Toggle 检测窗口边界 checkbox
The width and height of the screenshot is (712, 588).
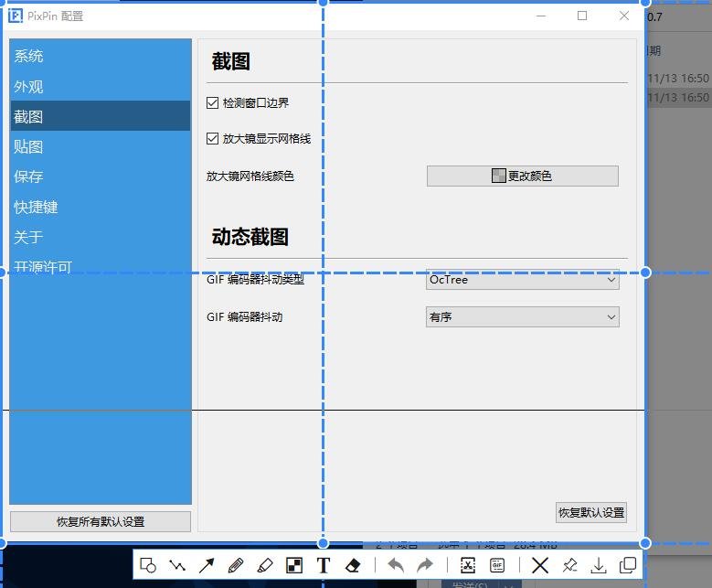pyautogui.click(x=213, y=103)
